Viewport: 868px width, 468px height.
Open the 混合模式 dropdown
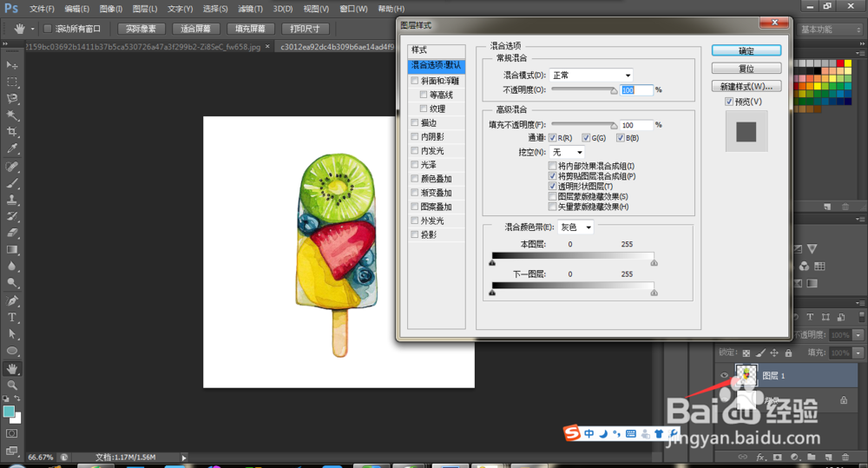(591, 75)
